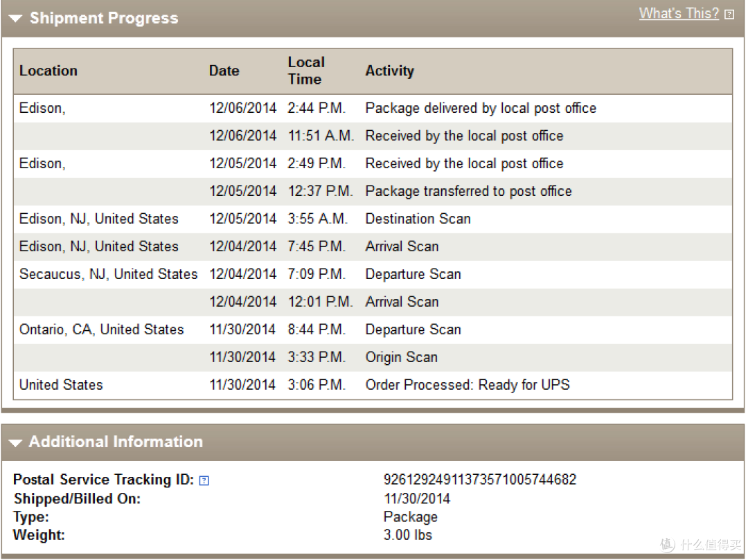Click the 3.00 lbs weight value

tap(408, 535)
